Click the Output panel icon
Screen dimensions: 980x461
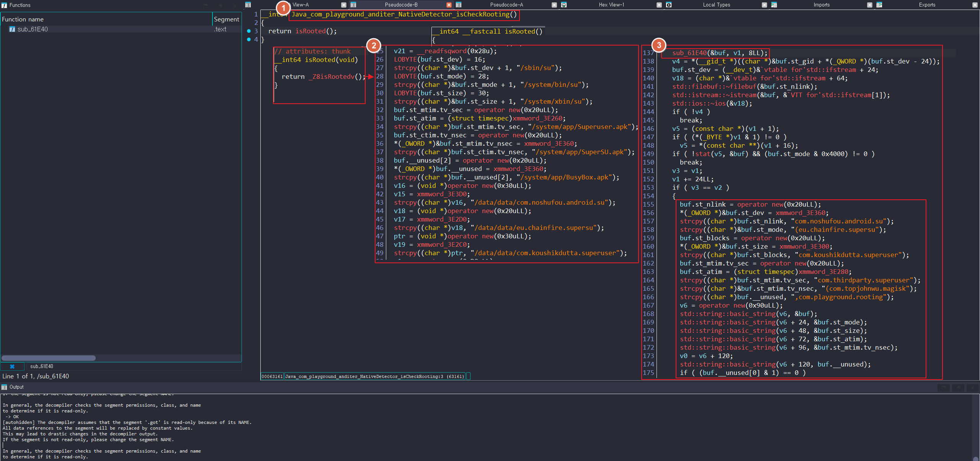click(x=4, y=387)
